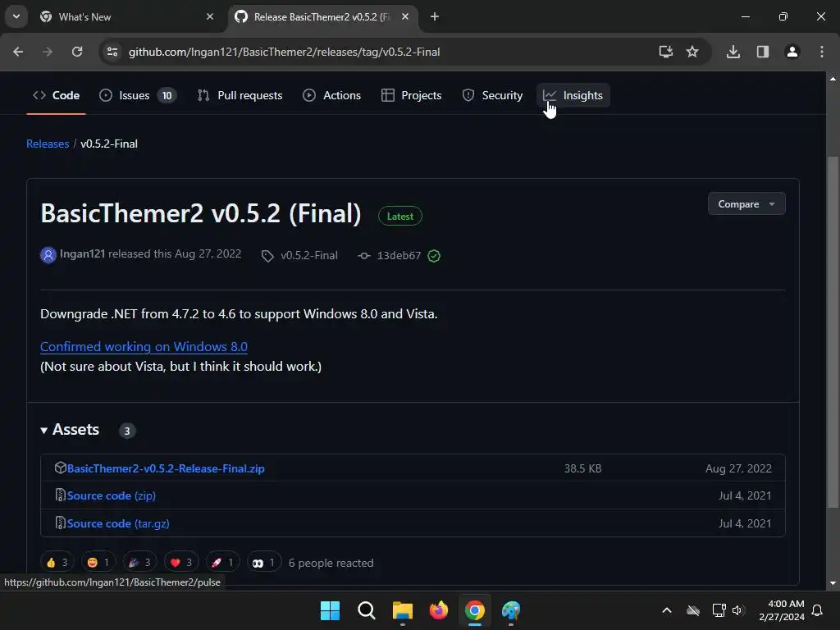Open site information icon in address bar
The image size is (840, 630).
(x=112, y=52)
